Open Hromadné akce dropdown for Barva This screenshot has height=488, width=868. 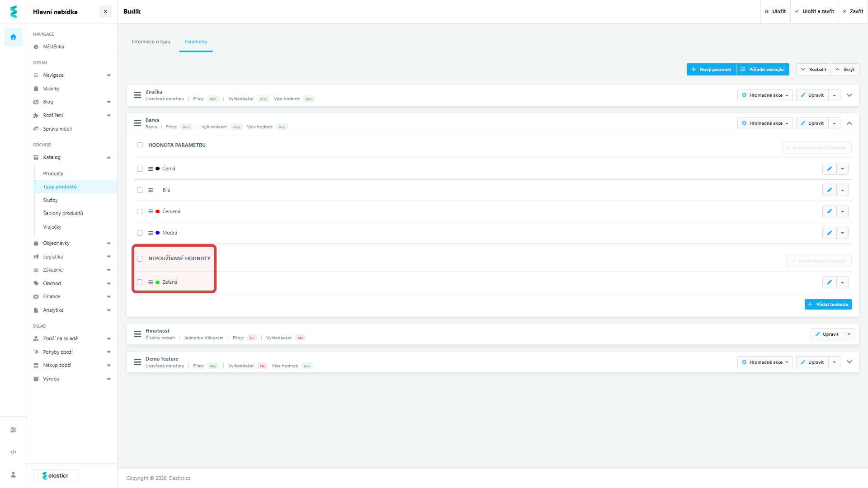[x=765, y=123]
